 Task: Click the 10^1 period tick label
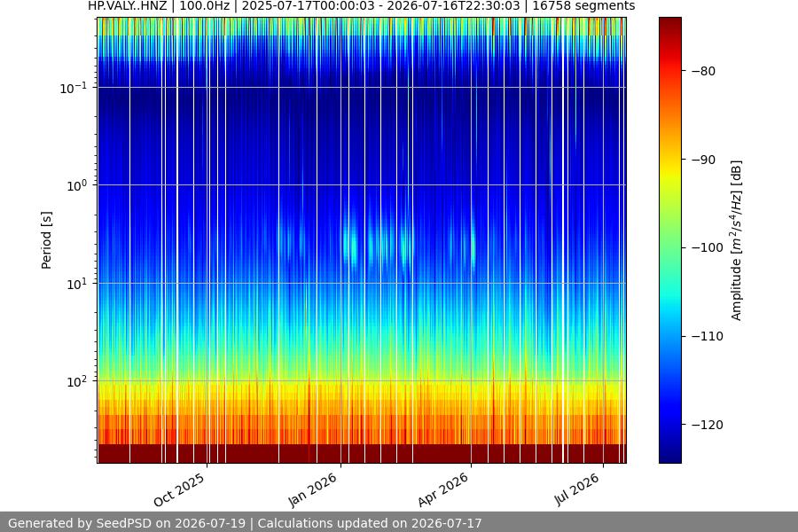pyautogui.click(x=76, y=284)
